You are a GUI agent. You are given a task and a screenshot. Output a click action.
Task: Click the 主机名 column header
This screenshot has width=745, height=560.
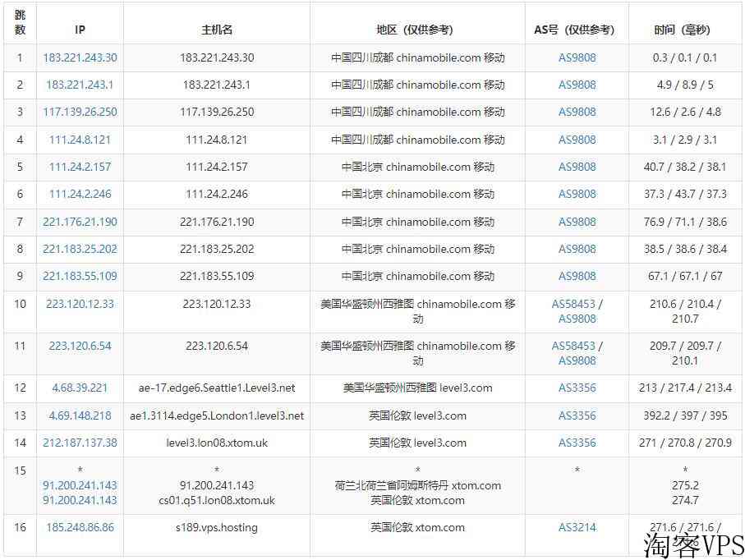(x=217, y=30)
